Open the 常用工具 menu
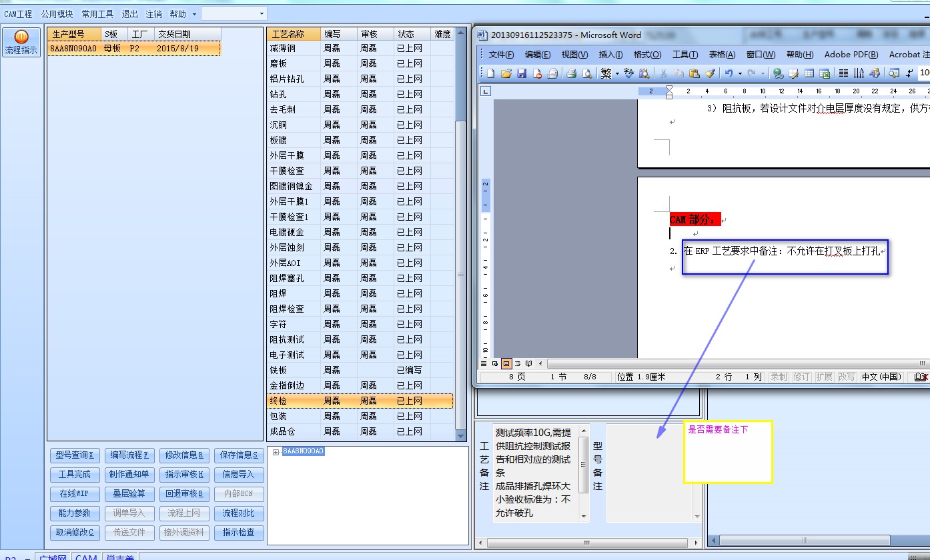Viewport: 930px width, 560px height. [97, 14]
